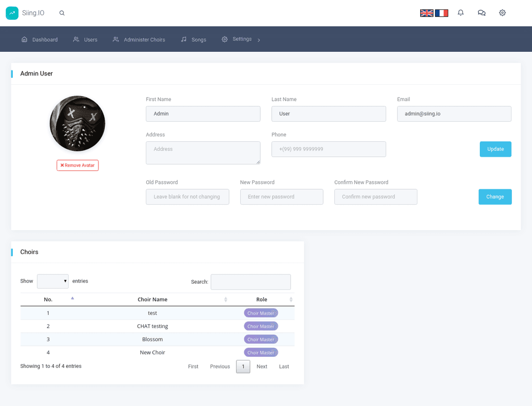Open notifications bell icon
Screen dimensions: 532x406
click(461, 13)
